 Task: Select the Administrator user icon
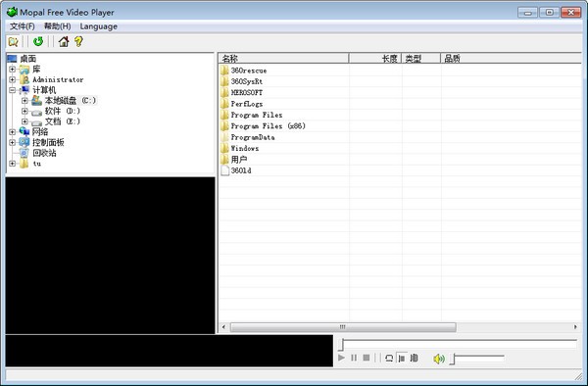24,79
